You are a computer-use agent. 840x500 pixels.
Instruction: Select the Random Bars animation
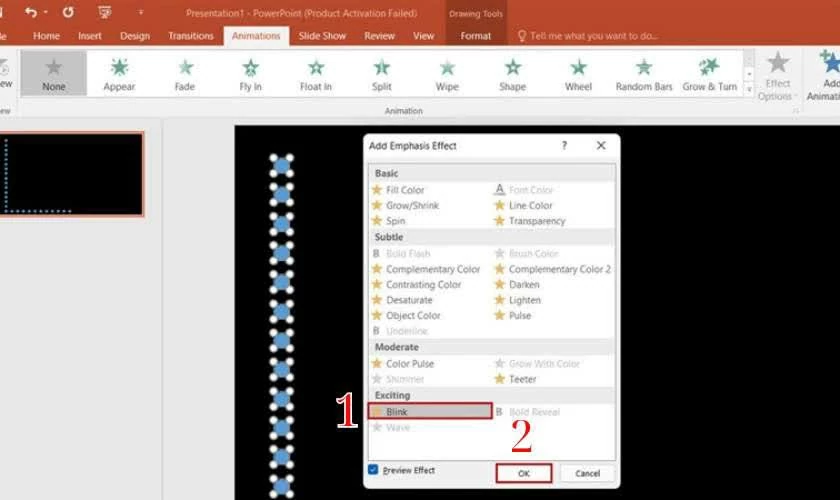643,74
